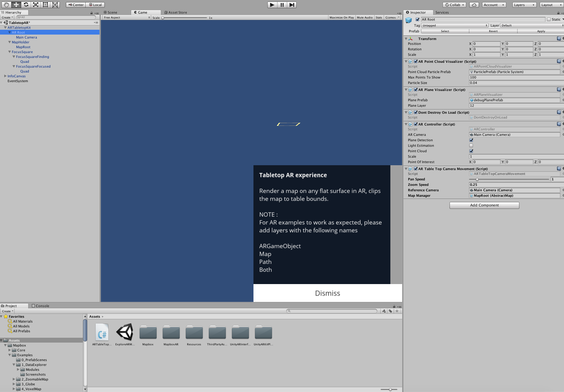
Task: Click the Add Component button
Action: point(484,205)
